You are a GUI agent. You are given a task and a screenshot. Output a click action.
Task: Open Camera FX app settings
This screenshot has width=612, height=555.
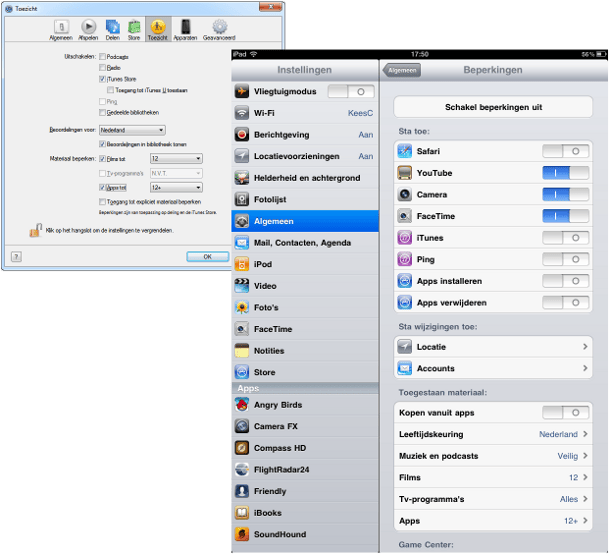coord(305,427)
